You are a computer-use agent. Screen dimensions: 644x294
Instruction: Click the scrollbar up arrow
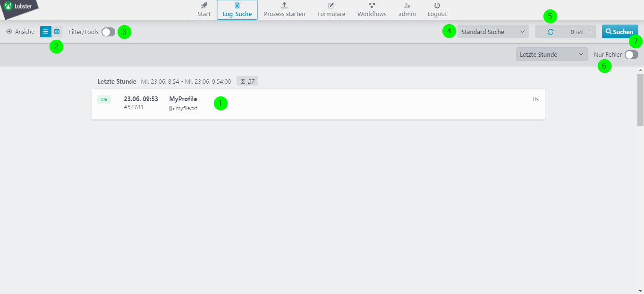click(640, 70)
